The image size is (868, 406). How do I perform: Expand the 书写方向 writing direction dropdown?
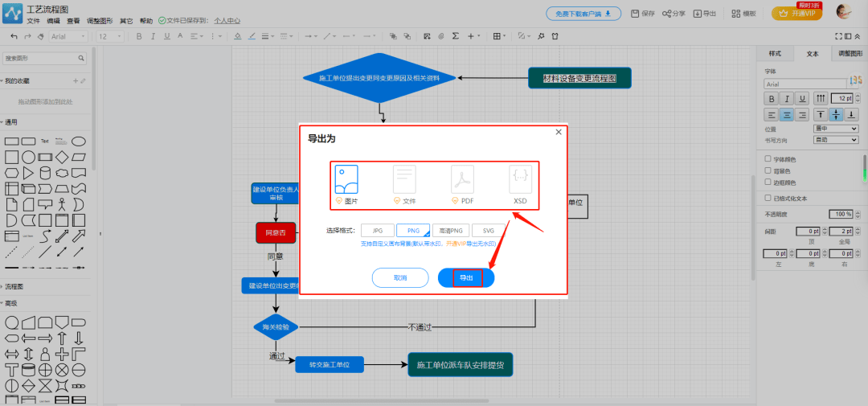pyautogui.click(x=836, y=139)
